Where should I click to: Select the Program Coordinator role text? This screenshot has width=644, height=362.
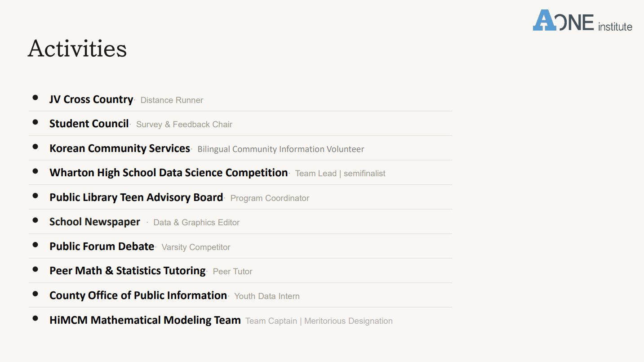click(x=270, y=198)
